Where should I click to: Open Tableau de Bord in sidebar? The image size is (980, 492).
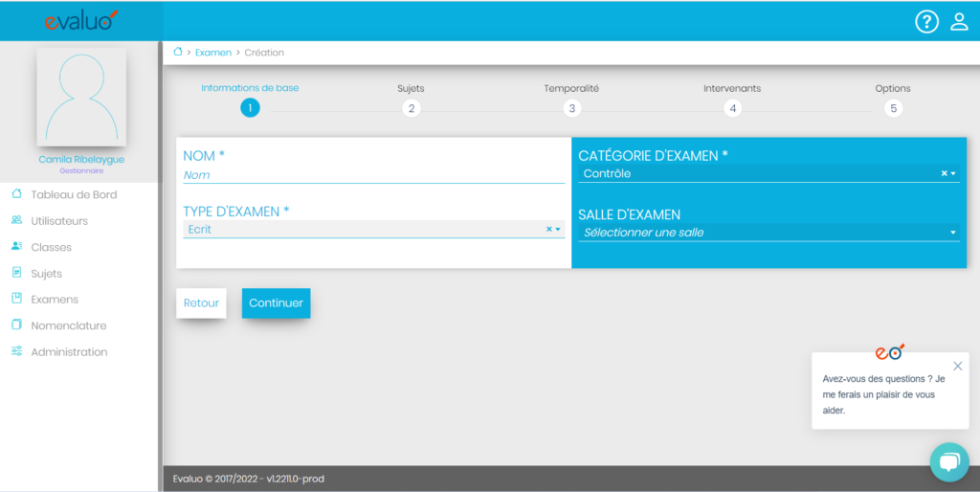tap(74, 194)
